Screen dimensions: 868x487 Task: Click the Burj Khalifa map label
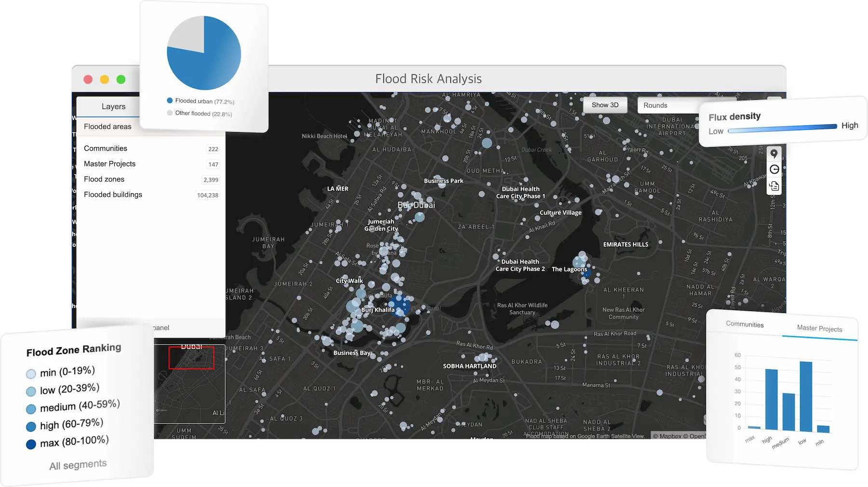[378, 310]
